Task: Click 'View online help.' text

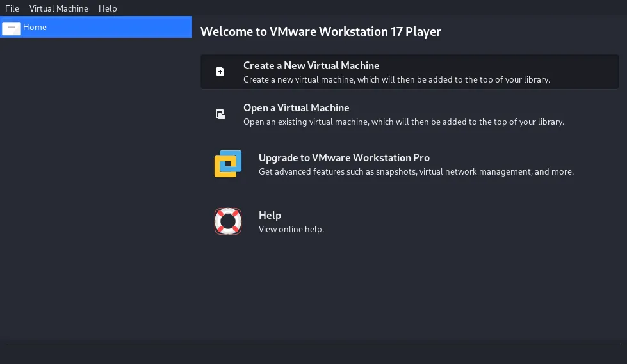Action: click(x=291, y=230)
